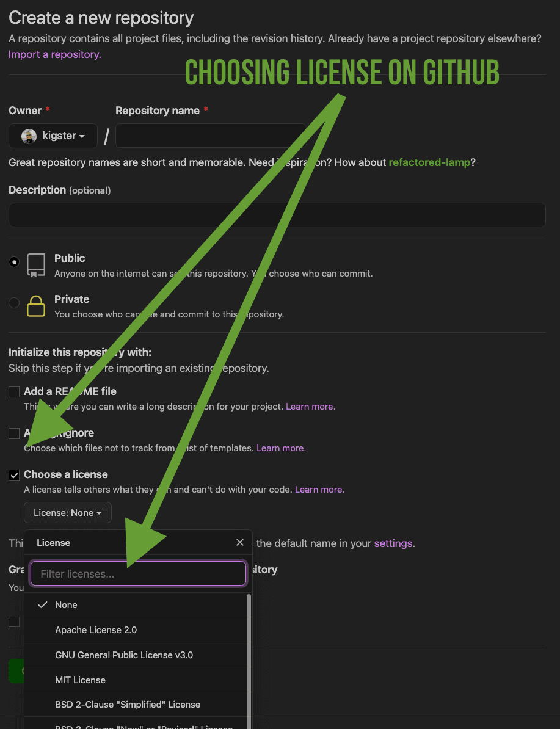Click the Filter licenses search field

(x=138, y=574)
